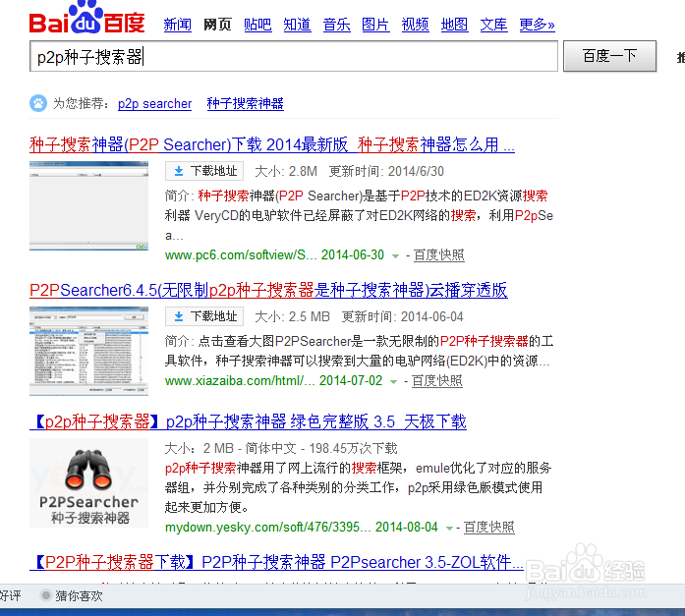Click text 198.45万次下载 in yesky result

click(x=353, y=448)
